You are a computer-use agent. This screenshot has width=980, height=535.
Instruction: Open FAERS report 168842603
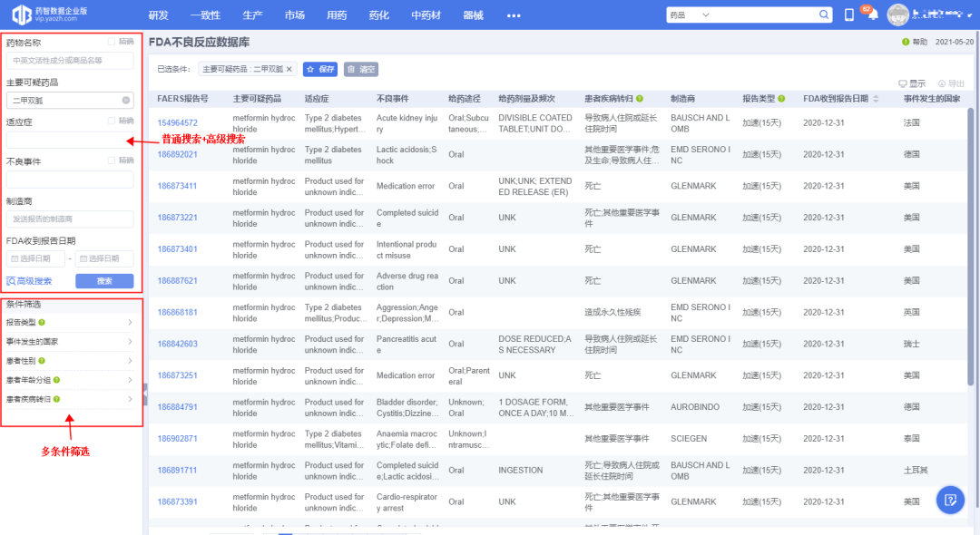tap(178, 344)
